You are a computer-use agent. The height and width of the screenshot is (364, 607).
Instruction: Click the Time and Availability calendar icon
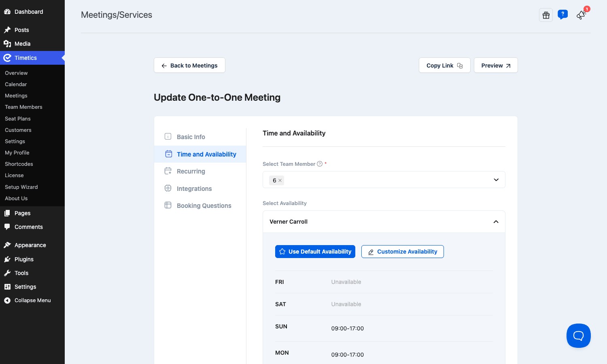click(169, 154)
